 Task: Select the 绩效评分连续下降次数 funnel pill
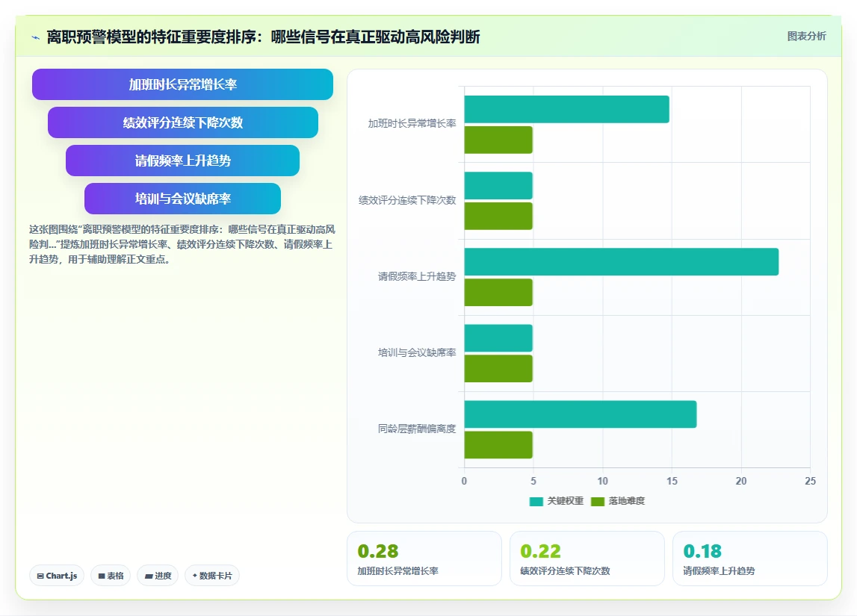(x=182, y=122)
